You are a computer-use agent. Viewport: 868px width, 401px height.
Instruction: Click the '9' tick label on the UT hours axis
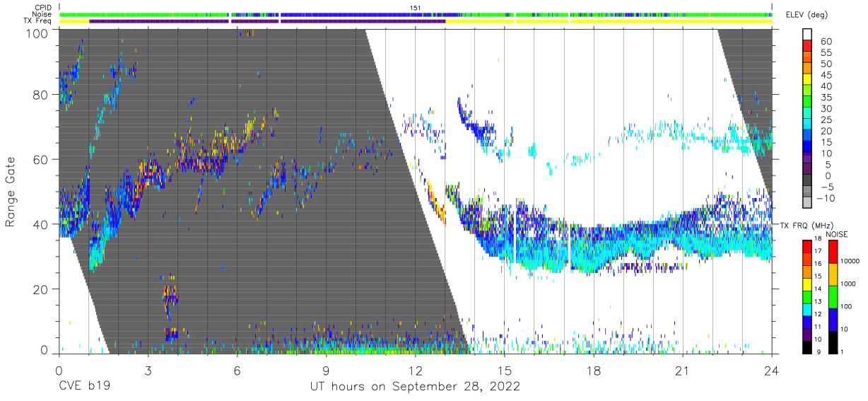point(326,371)
